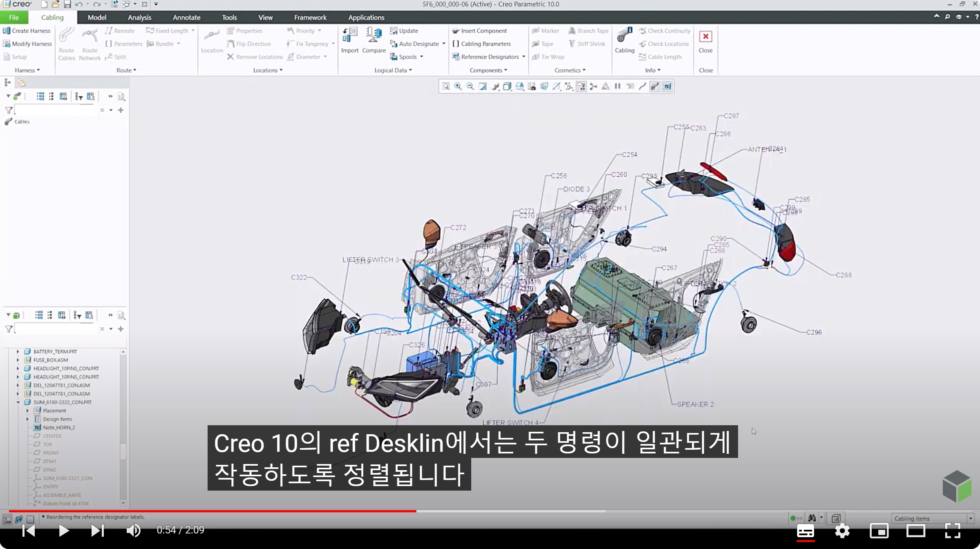
Task: Open video settings gear
Action: pyautogui.click(x=842, y=531)
